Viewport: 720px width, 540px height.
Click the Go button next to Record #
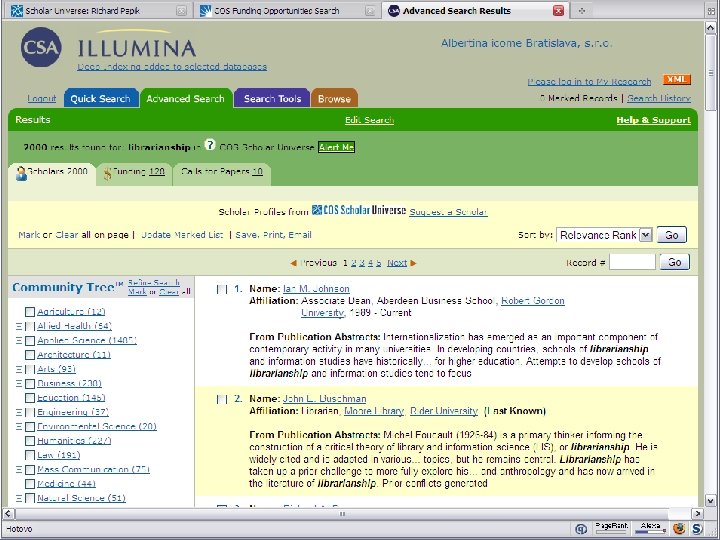[x=675, y=262]
